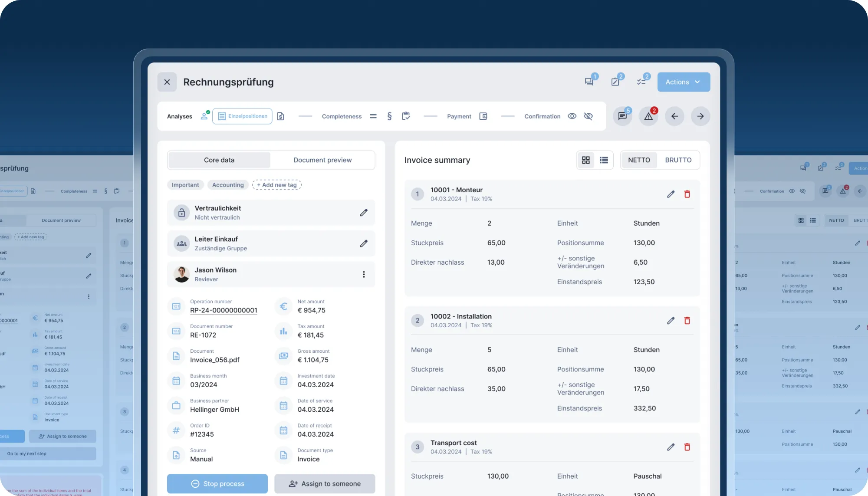
Task: Close the Rechnungsprüfung dialog with X
Action: (x=167, y=82)
